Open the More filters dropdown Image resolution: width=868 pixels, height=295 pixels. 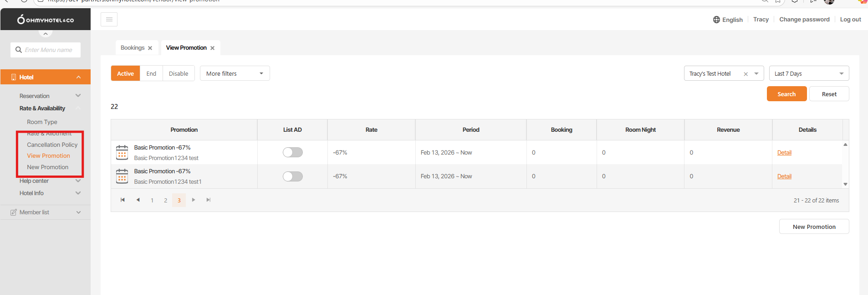[x=235, y=73]
